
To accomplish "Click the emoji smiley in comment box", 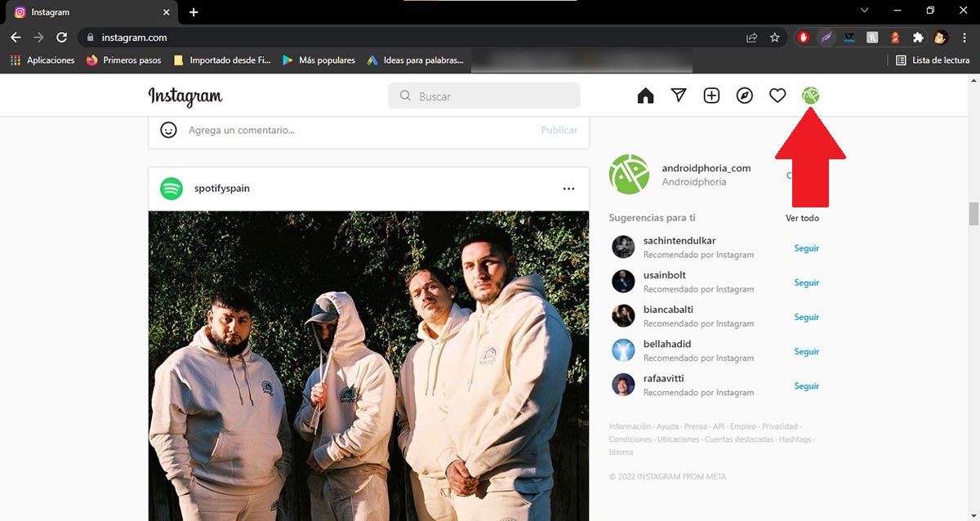I will click(x=168, y=130).
